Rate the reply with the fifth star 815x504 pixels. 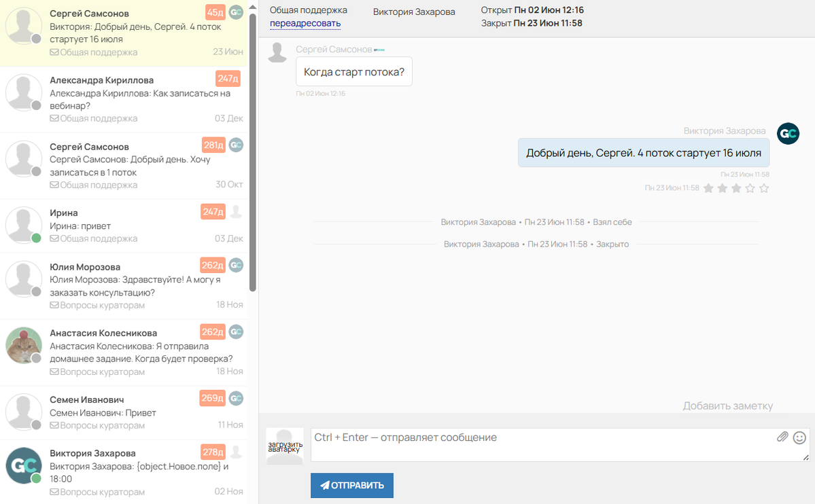point(764,188)
